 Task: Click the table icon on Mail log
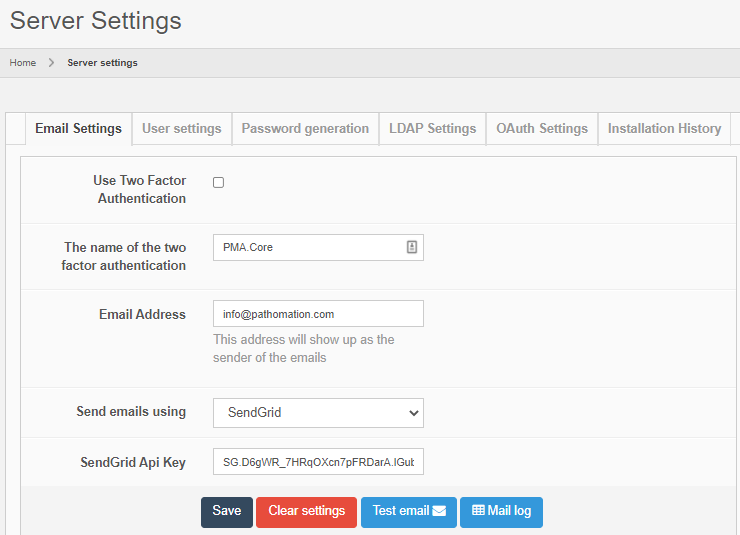click(478, 511)
